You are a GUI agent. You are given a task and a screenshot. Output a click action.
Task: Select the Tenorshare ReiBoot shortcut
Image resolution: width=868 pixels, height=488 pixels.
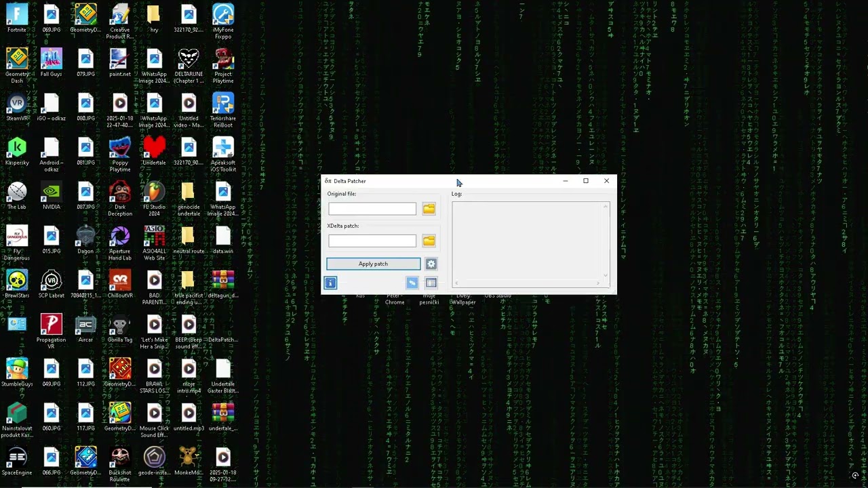coord(223,110)
